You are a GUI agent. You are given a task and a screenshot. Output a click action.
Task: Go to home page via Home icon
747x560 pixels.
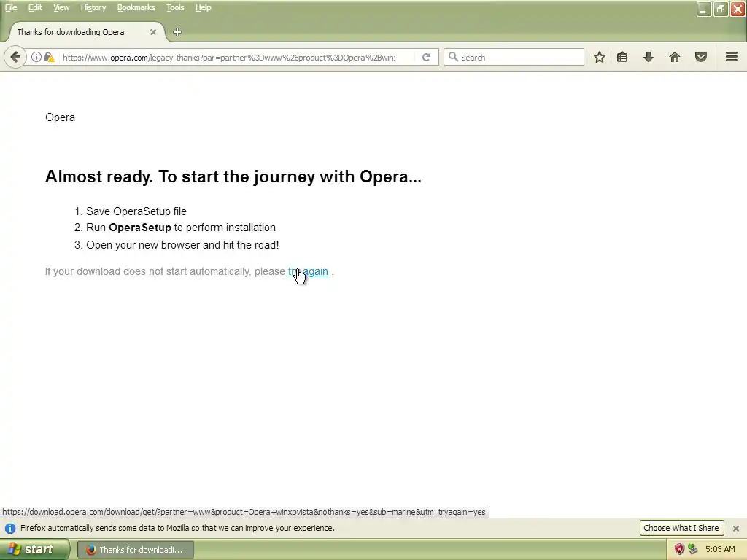675,57
